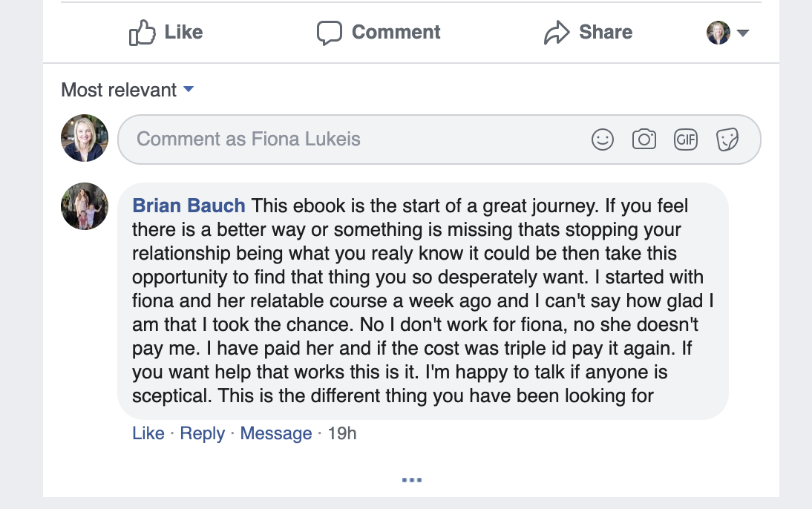The height and width of the screenshot is (509, 812).
Task: Attach a photo using the camera icon
Action: pos(644,139)
